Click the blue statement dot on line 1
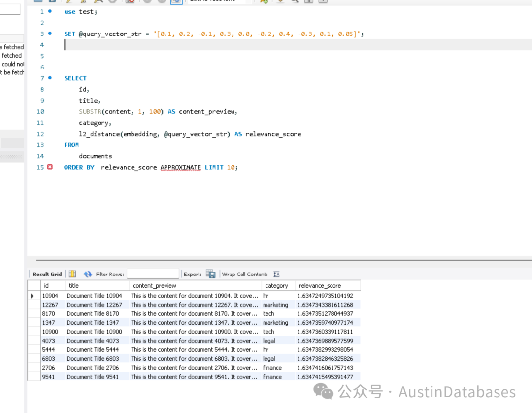Viewport: 532px width, 413px height. click(50, 11)
